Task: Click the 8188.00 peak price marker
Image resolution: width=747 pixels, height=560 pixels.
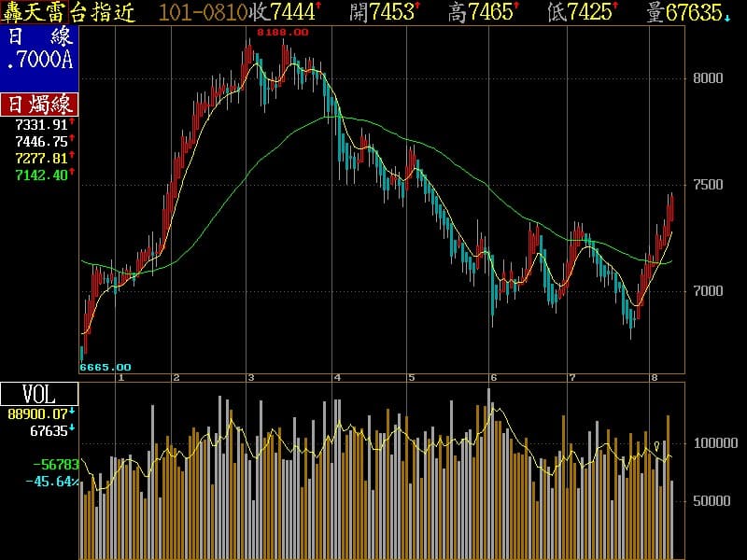Action: click(283, 32)
